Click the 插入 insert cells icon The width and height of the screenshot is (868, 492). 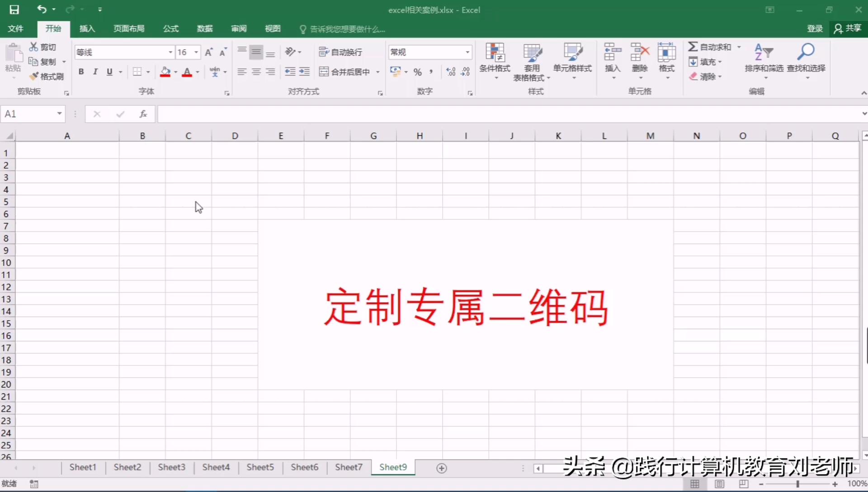point(612,61)
